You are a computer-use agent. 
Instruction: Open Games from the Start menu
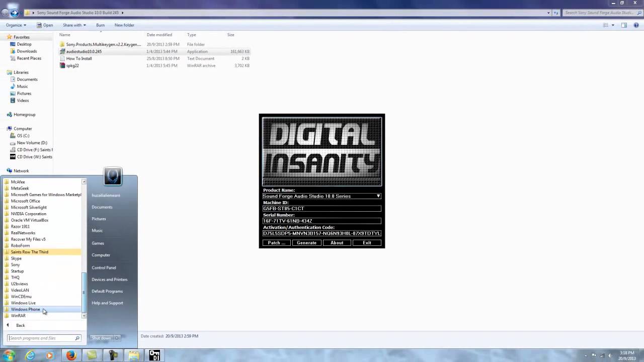(98, 243)
